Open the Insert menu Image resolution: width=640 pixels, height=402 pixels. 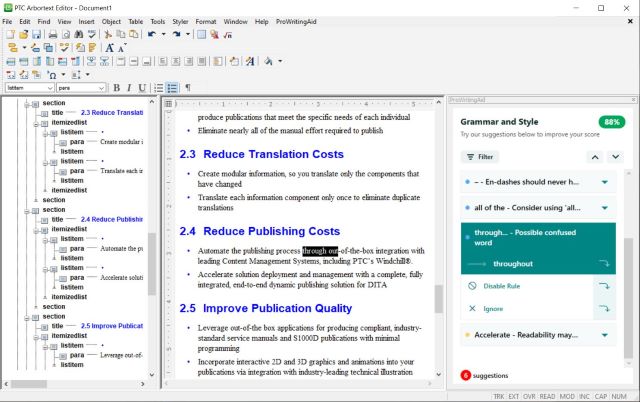tap(86, 22)
